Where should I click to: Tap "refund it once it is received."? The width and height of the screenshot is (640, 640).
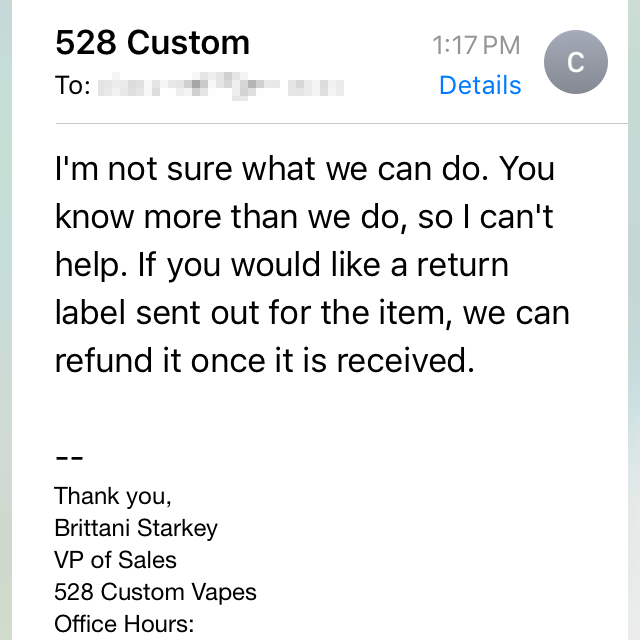coord(264,361)
